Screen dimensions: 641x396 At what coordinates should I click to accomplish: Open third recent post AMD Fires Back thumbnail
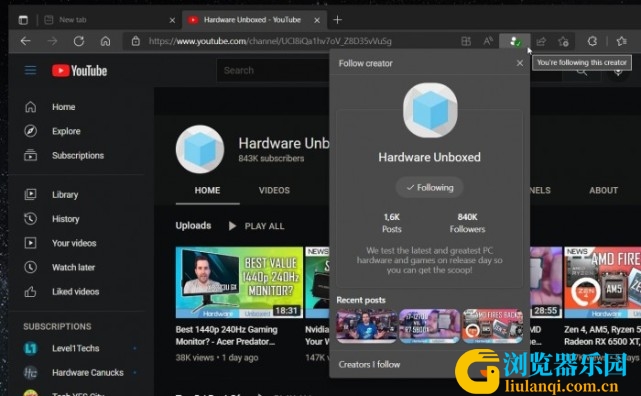(x=493, y=326)
